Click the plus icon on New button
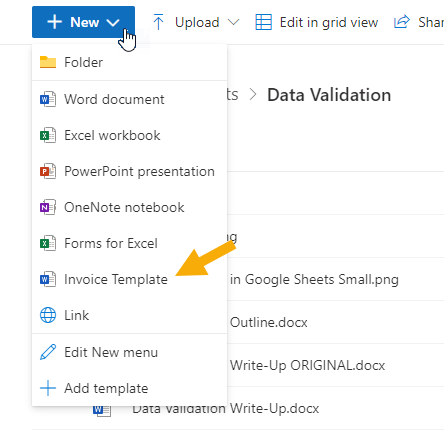 [55, 22]
